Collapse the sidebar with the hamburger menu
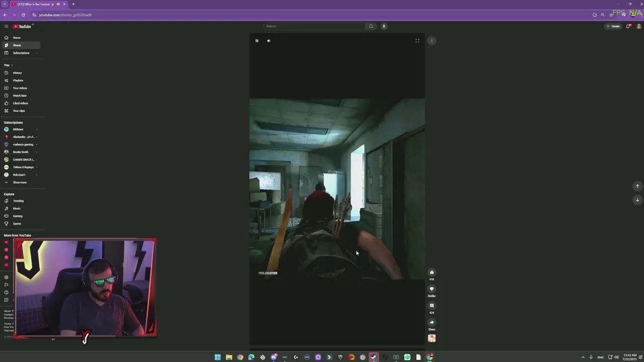644x362 pixels. [6, 26]
